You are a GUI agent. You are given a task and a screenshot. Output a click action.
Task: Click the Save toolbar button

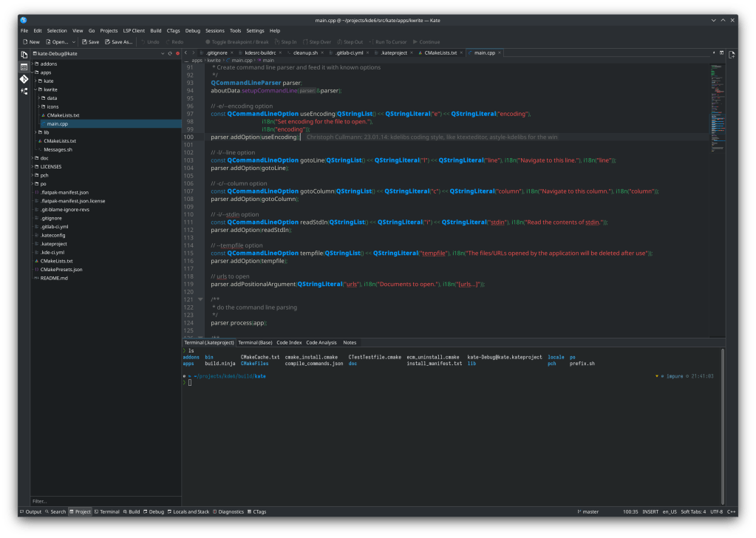89,42
